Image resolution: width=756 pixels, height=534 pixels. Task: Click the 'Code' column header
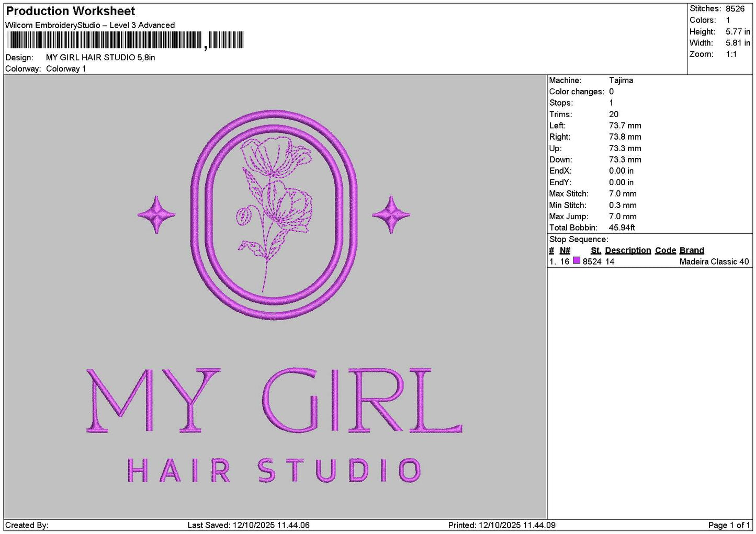[665, 251]
